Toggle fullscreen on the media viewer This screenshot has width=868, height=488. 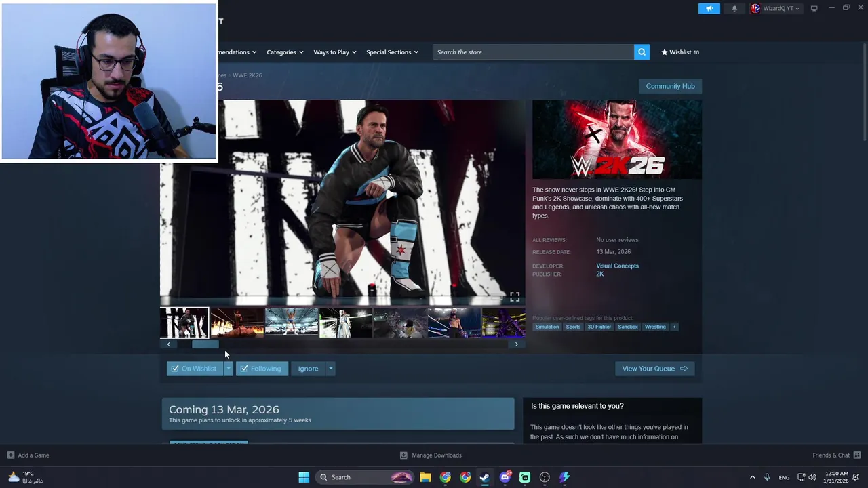pos(515,297)
